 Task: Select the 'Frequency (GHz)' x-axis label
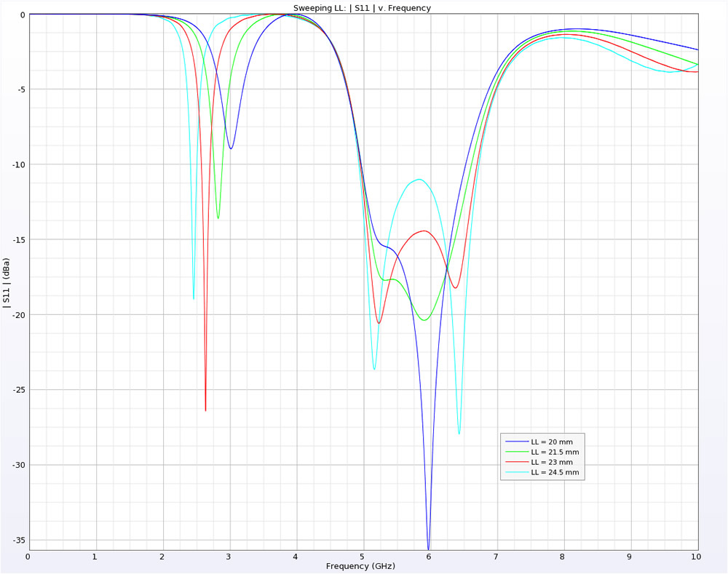362,566
